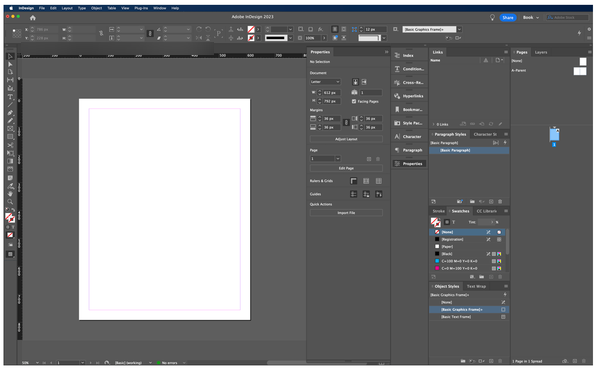Open the Window menu

coord(160,8)
